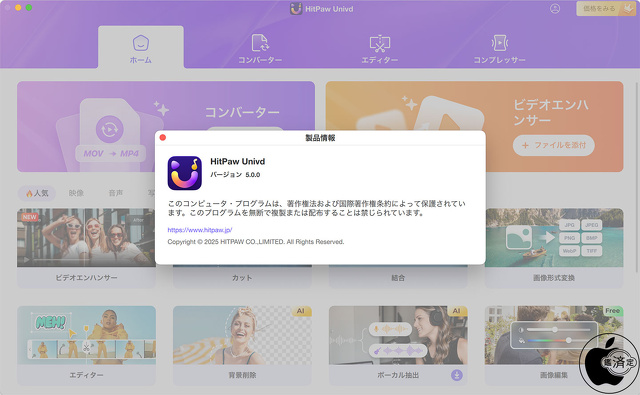640x395 pixels.
Task: Click the コンバーター banner card
Action: (x=166, y=126)
